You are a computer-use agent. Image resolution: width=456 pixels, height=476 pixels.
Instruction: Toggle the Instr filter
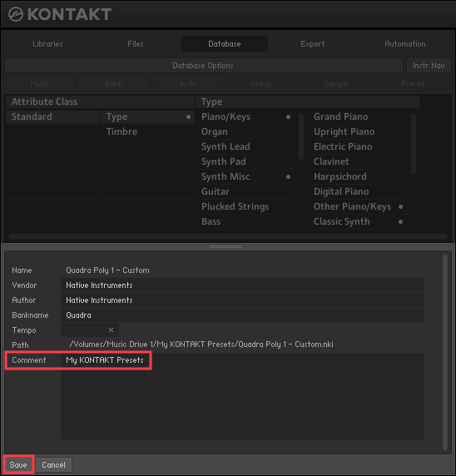click(187, 83)
